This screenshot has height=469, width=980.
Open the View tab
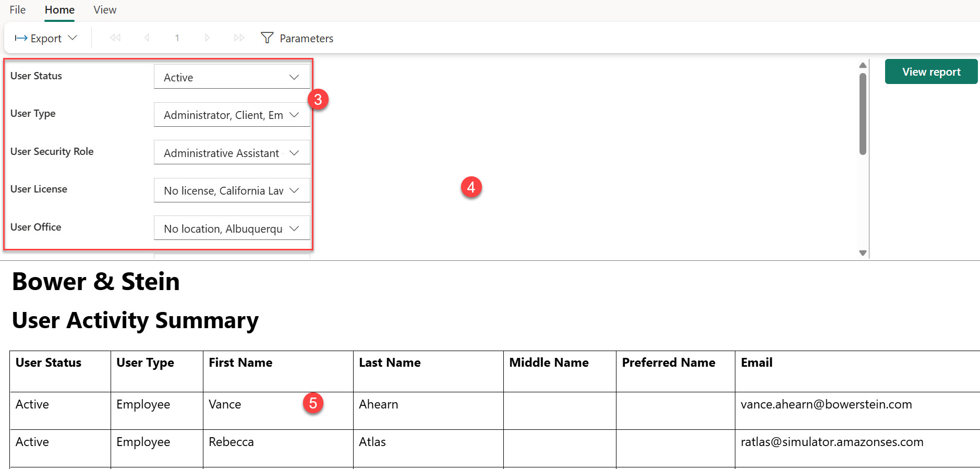click(x=105, y=10)
